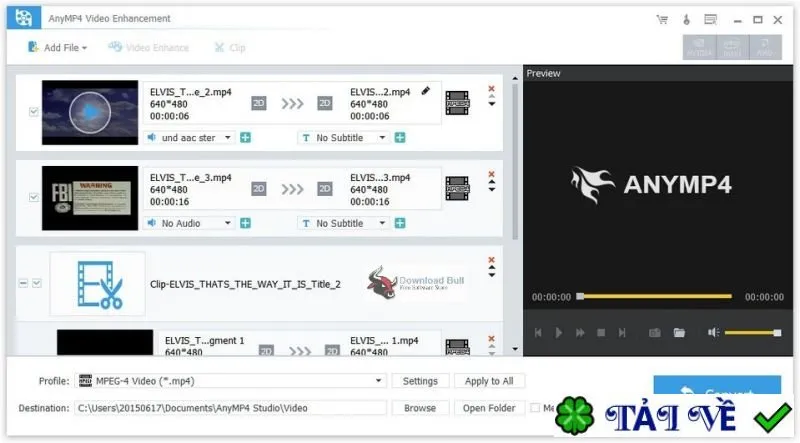
Task: Jump to previous item in preview
Action: click(x=538, y=333)
